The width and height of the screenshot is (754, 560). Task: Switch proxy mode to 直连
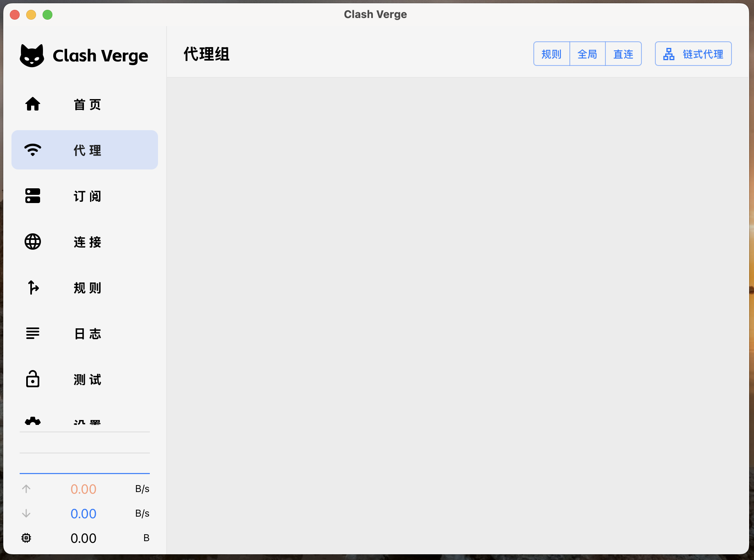(x=623, y=54)
